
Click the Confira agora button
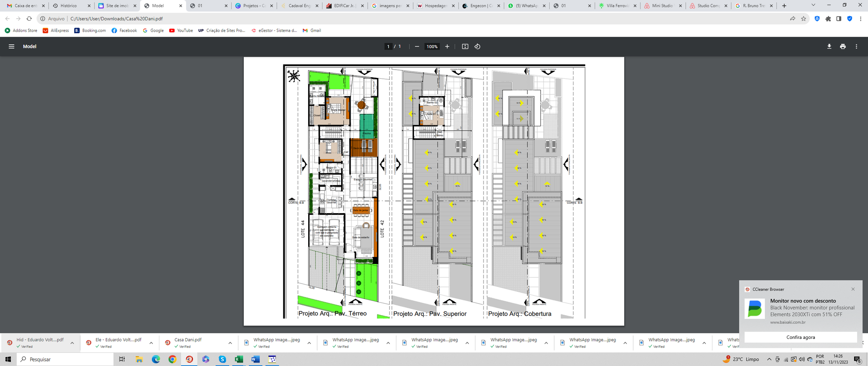point(801,337)
